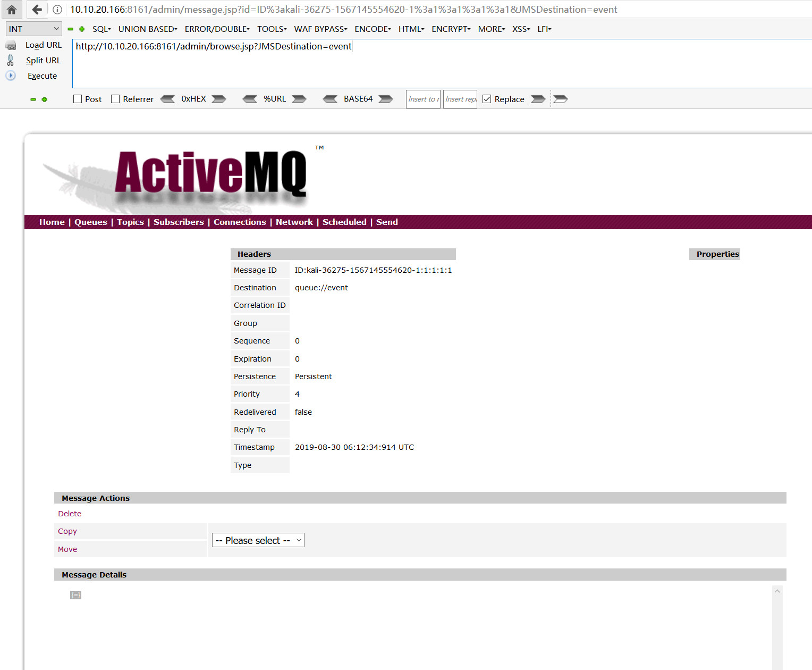Screen dimensions: 812x670
Task: Click the small plus icon below Execute
Action: (x=45, y=99)
